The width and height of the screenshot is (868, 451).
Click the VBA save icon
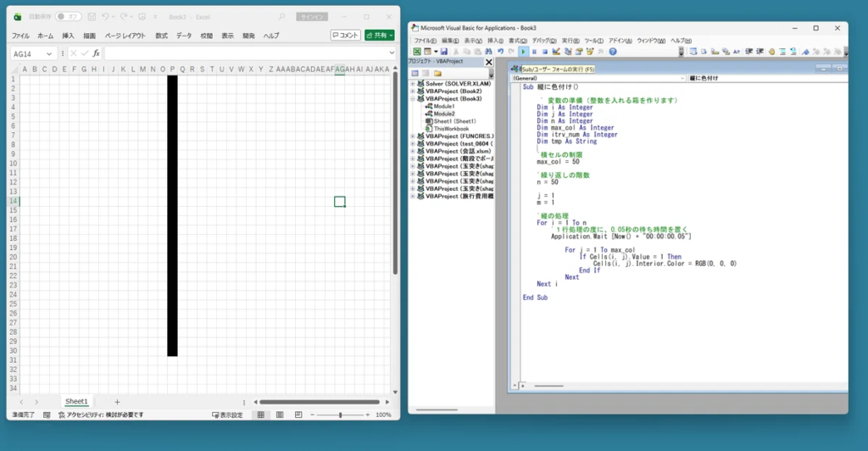pyautogui.click(x=444, y=52)
